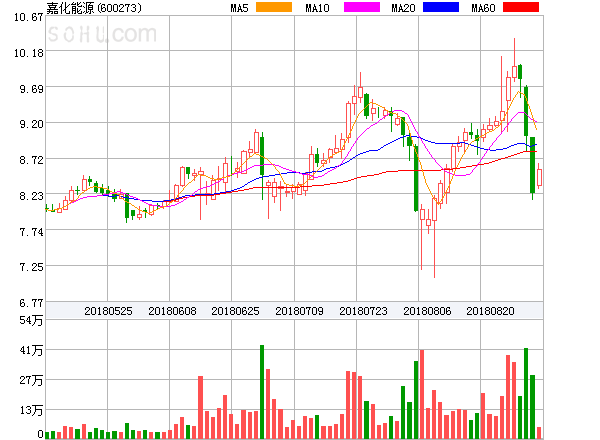Select the 20180709 date label
The image size is (600, 440).
(299, 311)
